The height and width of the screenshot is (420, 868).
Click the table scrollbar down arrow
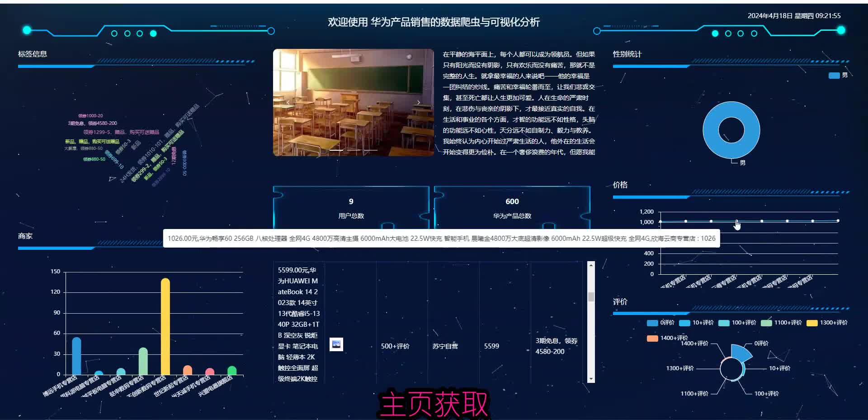click(591, 379)
